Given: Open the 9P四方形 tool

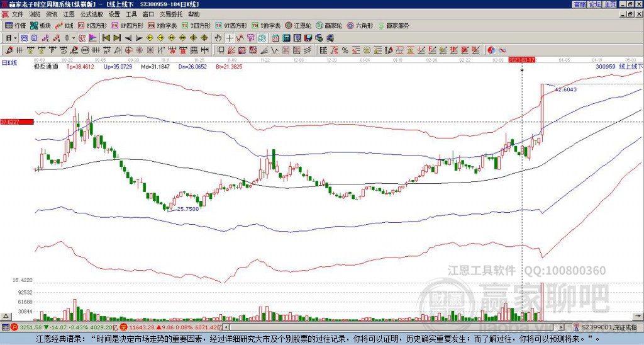Looking at the screenshot, I should [x=127, y=25].
